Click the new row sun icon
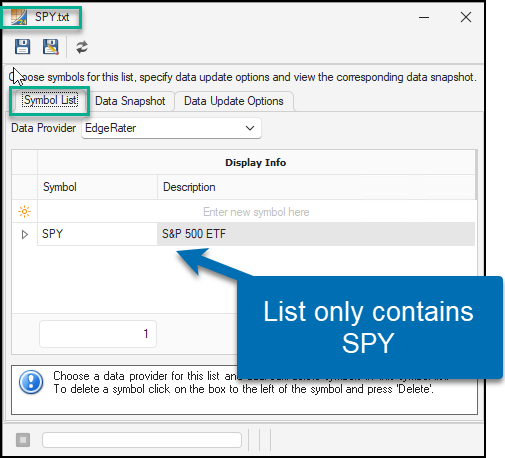The image size is (505, 458). tap(25, 211)
